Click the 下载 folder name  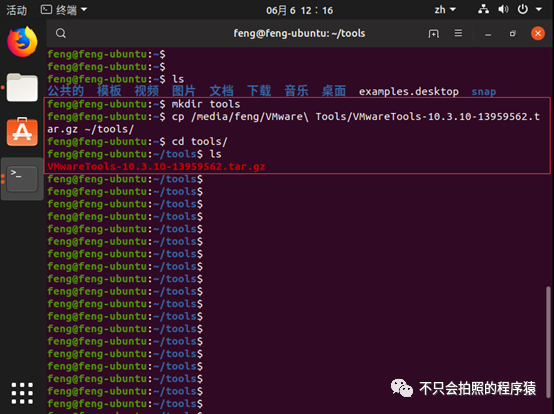tap(259, 91)
